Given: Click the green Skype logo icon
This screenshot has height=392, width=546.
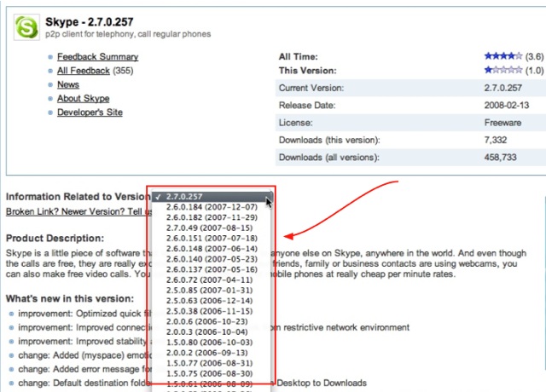Looking at the screenshot, I should coord(26,27).
